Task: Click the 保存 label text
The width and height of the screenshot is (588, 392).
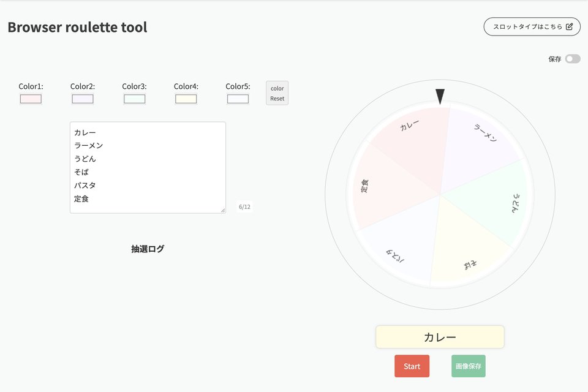Action: pyautogui.click(x=555, y=59)
